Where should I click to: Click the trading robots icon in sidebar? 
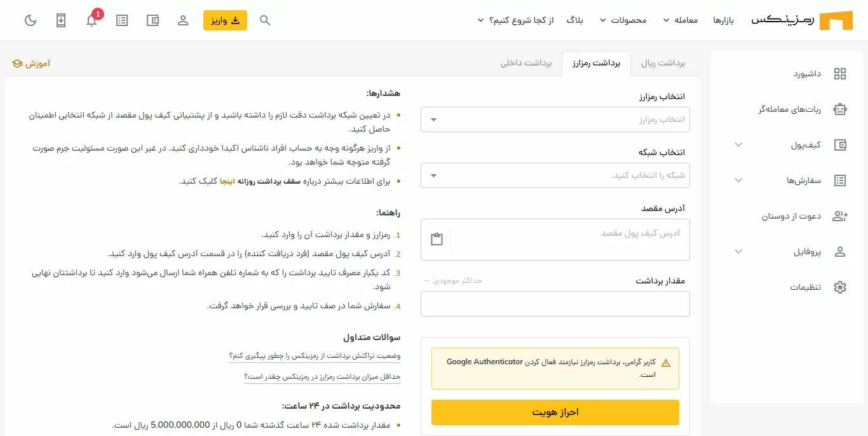pyautogui.click(x=840, y=109)
